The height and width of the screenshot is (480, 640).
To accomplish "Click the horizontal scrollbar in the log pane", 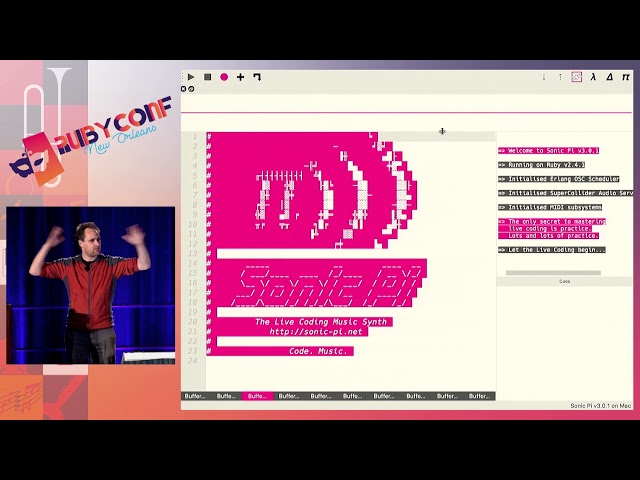I will (553, 273).
